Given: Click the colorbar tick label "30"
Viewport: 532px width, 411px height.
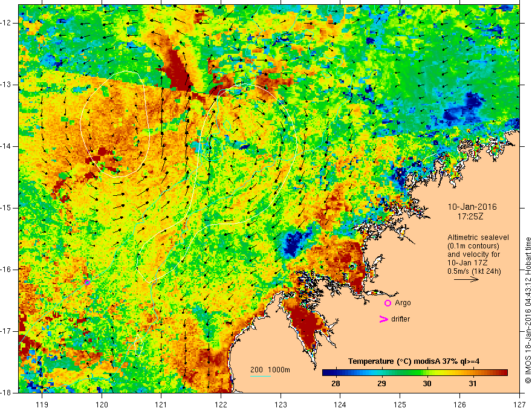Looking at the screenshot, I should [427, 384].
